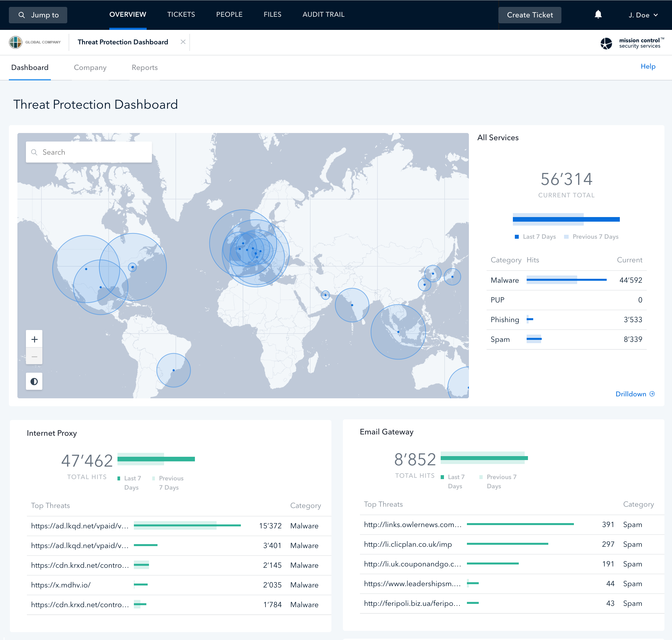
Task: Click the map zoom out minus button
Action: point(34,357)
